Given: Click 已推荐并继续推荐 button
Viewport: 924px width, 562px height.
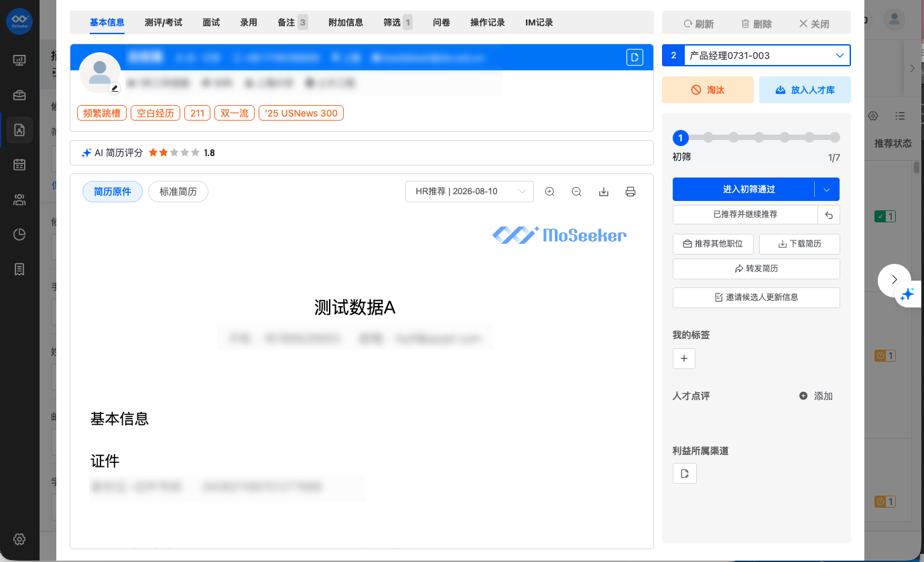Looking at the screenshot, I should [x=745, y=215].
